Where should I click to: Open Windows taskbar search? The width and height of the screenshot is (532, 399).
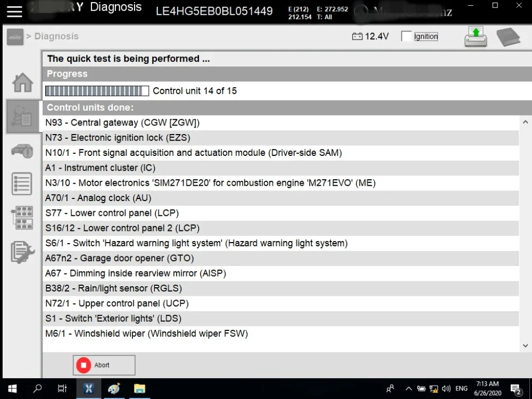pyautogui.click(x=37, y=388)
